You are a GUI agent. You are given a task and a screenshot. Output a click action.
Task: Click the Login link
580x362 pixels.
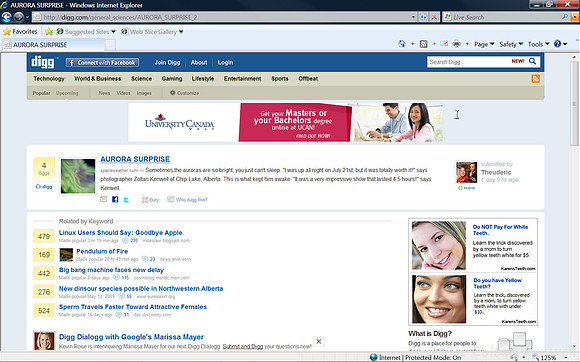coord(225,62)
